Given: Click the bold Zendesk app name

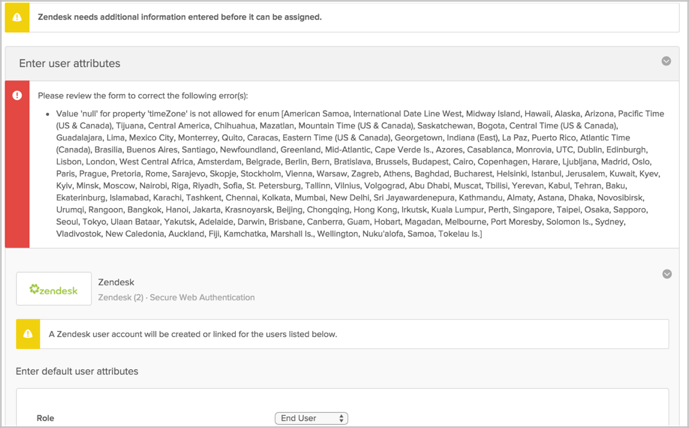Looking at the screenshot, I should [116, 283].
